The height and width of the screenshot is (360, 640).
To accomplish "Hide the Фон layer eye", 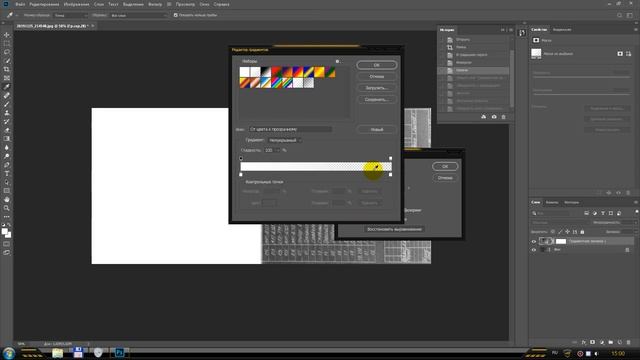I will coord(533,250).
